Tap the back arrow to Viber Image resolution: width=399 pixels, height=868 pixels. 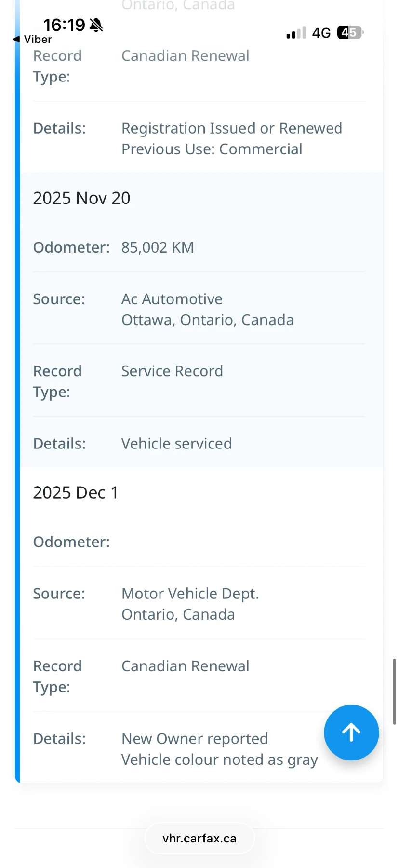[x=16, y=39]
